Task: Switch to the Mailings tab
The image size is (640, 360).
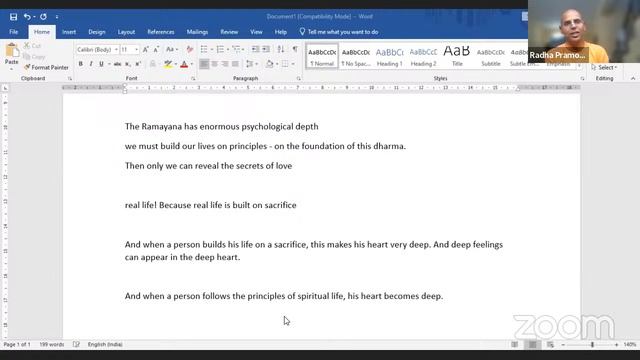Action: pos(197,32)
